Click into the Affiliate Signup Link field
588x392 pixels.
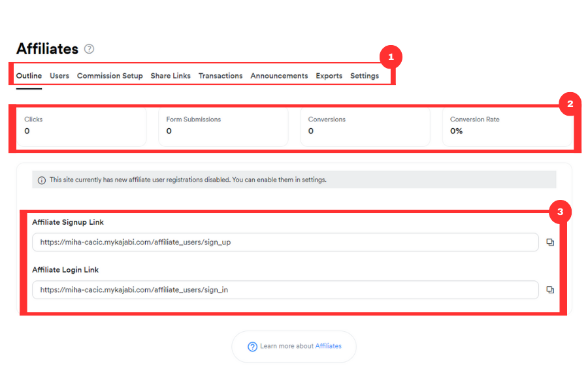click(x=286, y=242)
